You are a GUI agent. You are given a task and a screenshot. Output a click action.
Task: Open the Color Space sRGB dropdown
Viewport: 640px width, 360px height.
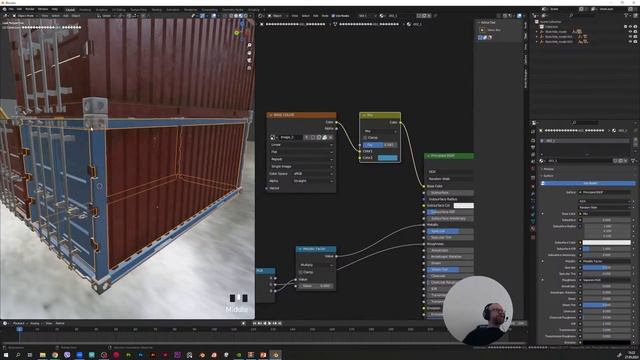(313, 174)
